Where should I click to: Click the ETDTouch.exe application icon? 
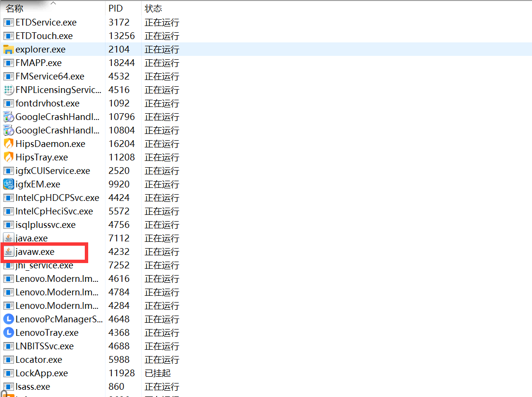[x=8, y=36]
